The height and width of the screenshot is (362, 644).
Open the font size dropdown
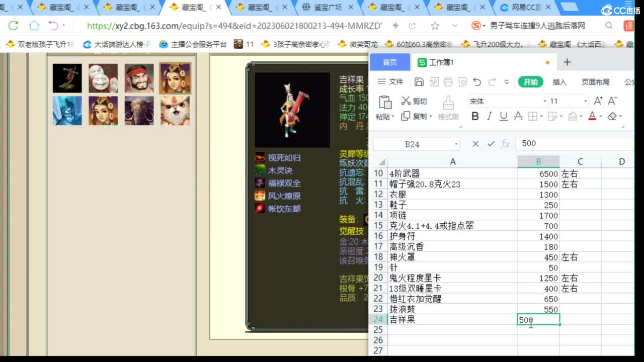[x=585, y=101]
